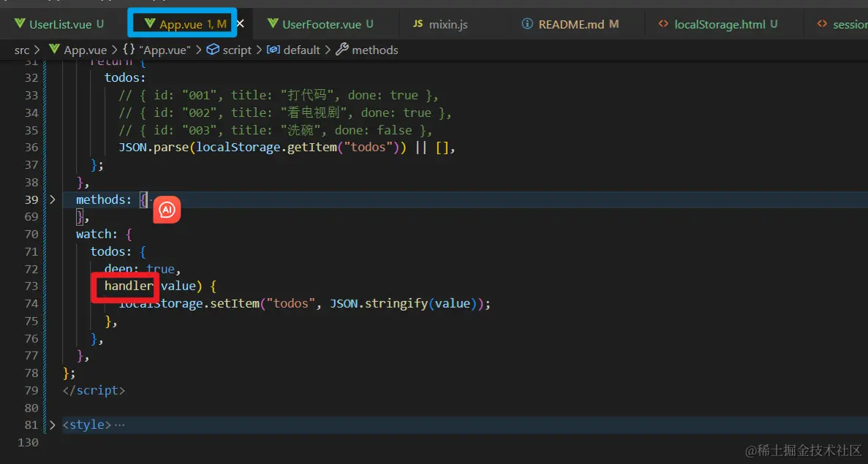Click the Vue icon on UserFooter.vue tab
868x464 pixels.
pyautogui.click(x=272, y=24)
